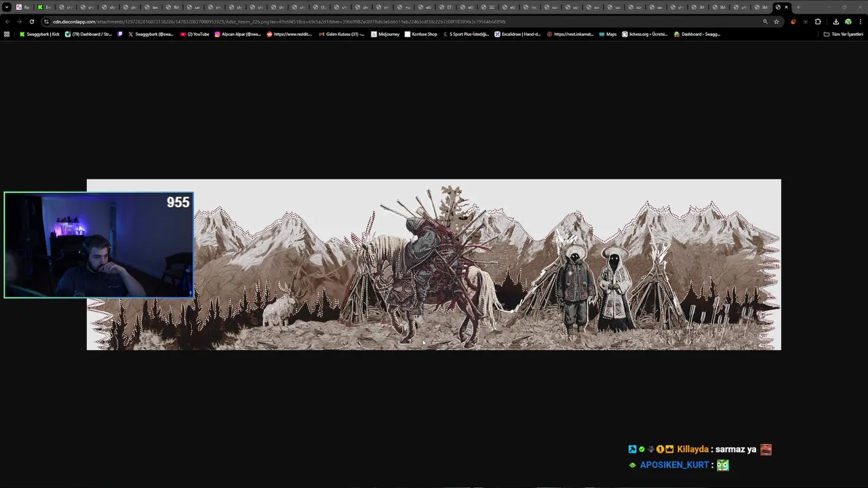
Task: Click the Killayda username in chat
Action: pos(692,449)
